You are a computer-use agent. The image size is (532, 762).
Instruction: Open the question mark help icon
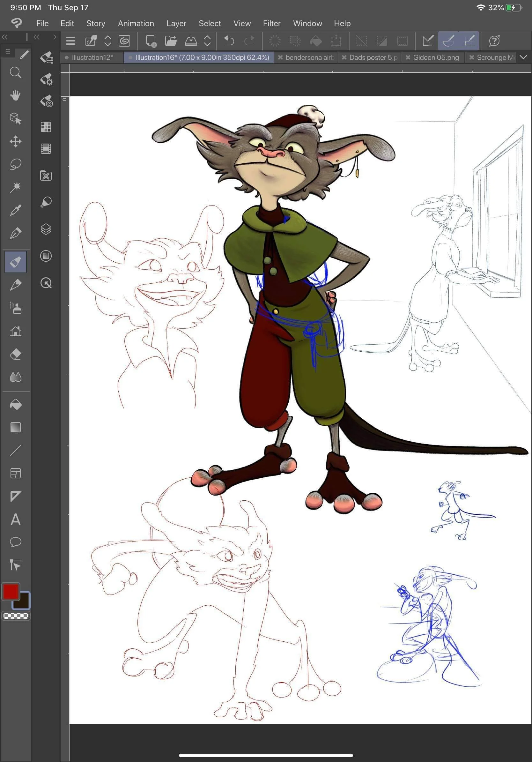pos(494,41)
